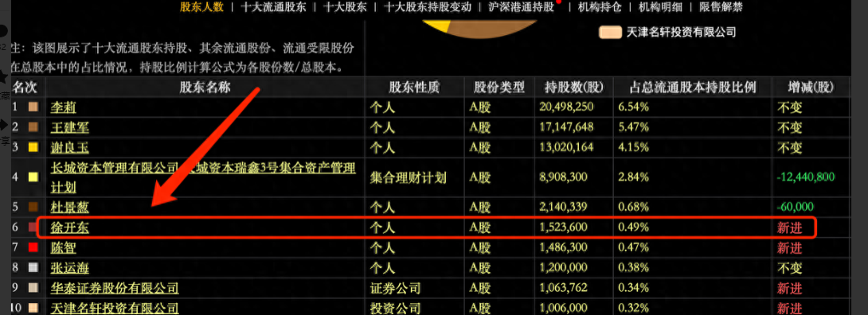
Task: Select the 1,063,762 shares cell
Action: pos(563,289)
